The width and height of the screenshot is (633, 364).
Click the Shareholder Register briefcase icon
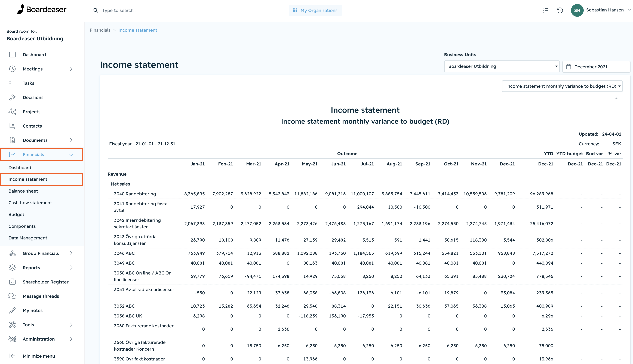pos(12,282)
